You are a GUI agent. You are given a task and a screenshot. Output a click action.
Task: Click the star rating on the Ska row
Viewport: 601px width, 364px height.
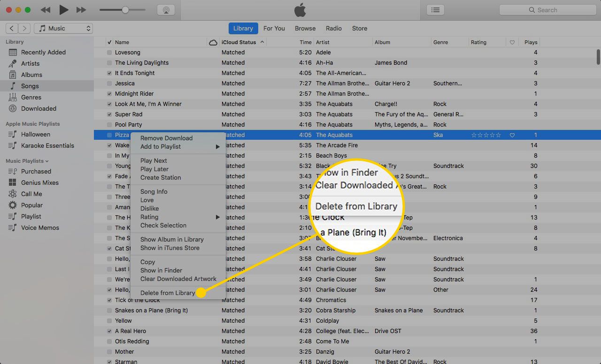486,135
